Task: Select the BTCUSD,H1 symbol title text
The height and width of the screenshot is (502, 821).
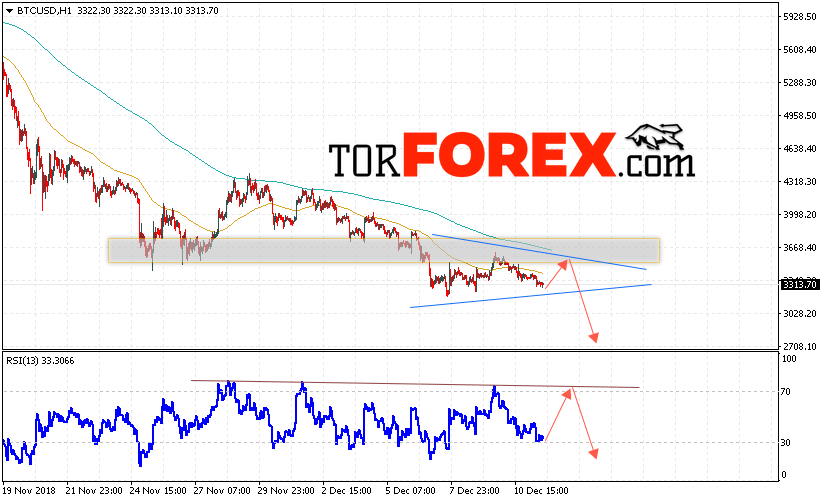Action: [x=45, y=10]
